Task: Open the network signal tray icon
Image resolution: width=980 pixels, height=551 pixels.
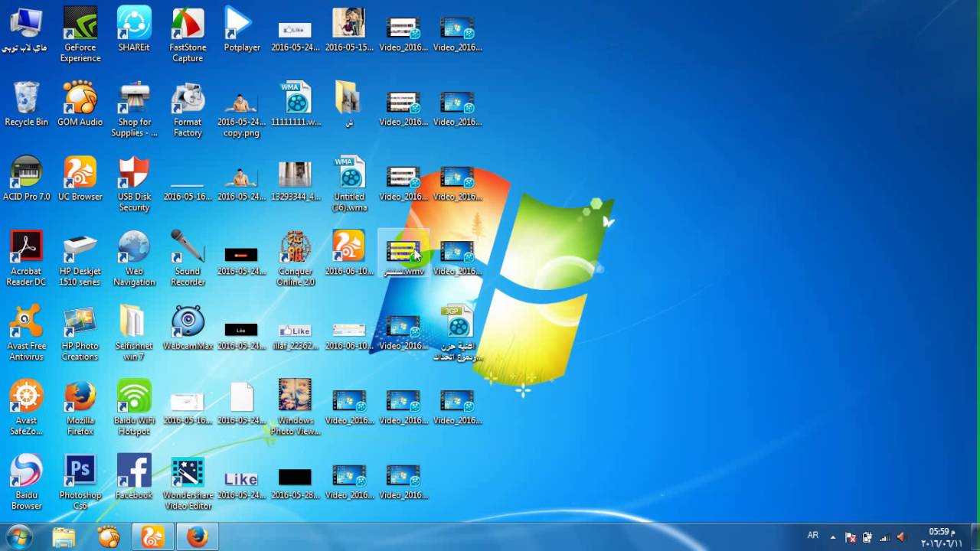Action: (x=884, y=537)
